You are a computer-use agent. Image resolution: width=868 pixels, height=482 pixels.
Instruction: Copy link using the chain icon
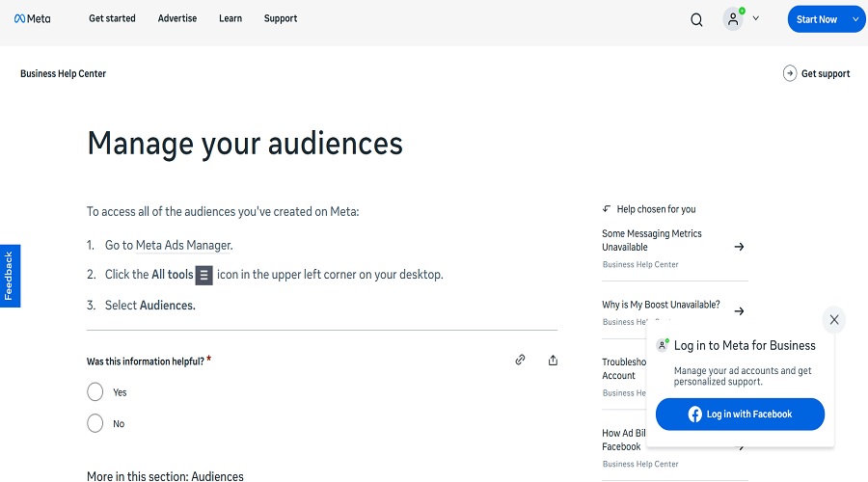(520, 360)
